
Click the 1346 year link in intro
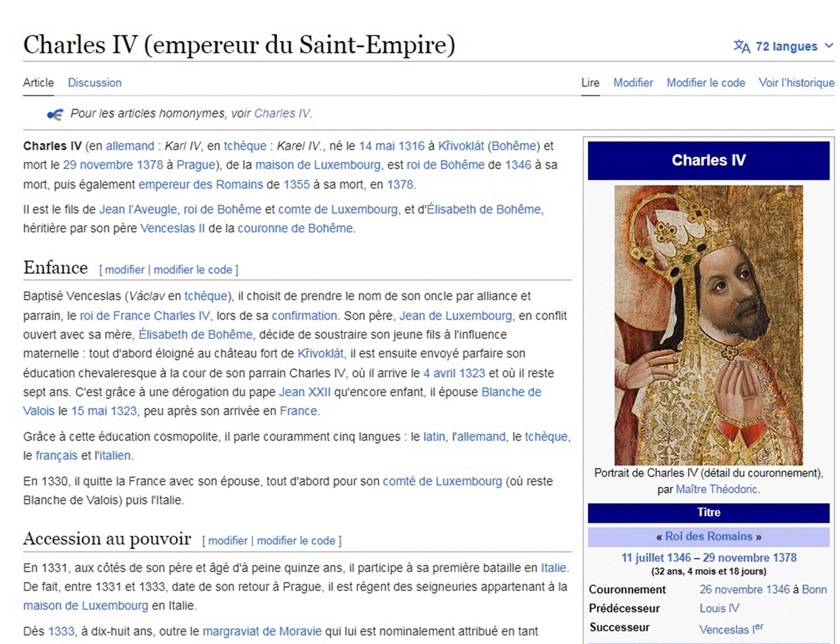(x=518, y=165)
